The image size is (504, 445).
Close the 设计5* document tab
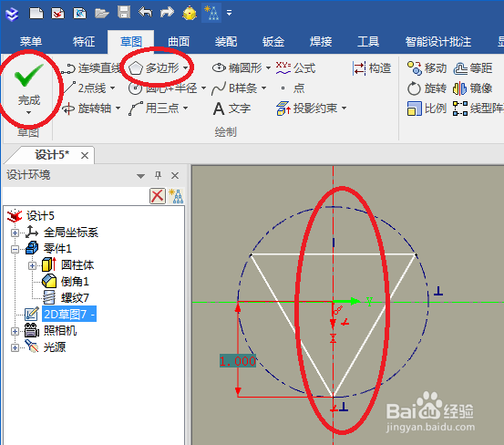coord(85,156)
